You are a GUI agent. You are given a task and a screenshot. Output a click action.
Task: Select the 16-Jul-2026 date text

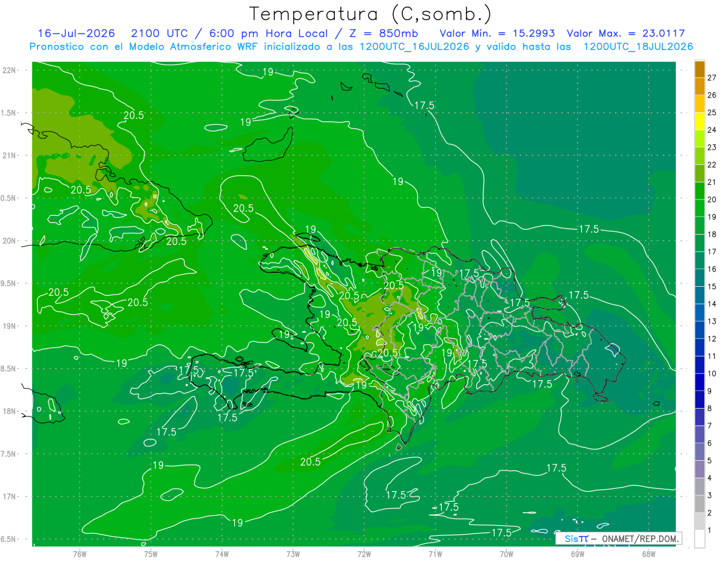[76, 33]
